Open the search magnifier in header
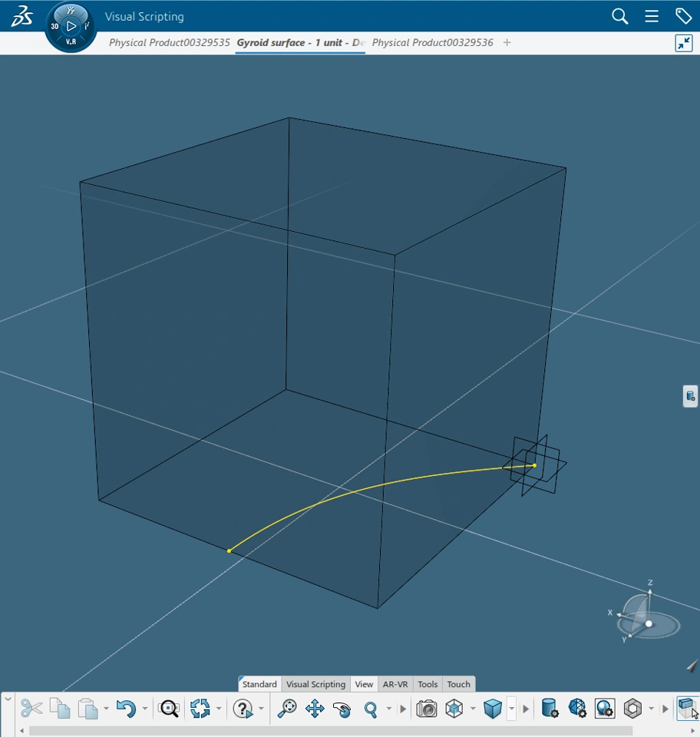The width and height of the screenshot is (700, 737). tap(619, 16)
